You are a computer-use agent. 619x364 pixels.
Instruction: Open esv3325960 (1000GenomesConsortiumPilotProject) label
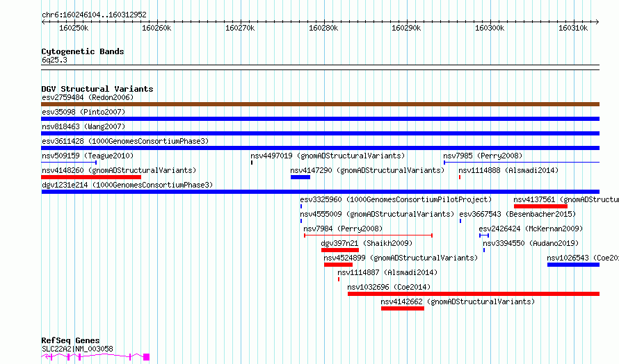click(396, 199)
